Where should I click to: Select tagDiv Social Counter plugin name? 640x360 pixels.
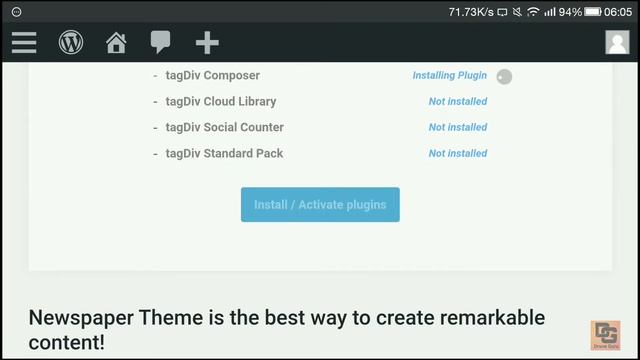224,127
